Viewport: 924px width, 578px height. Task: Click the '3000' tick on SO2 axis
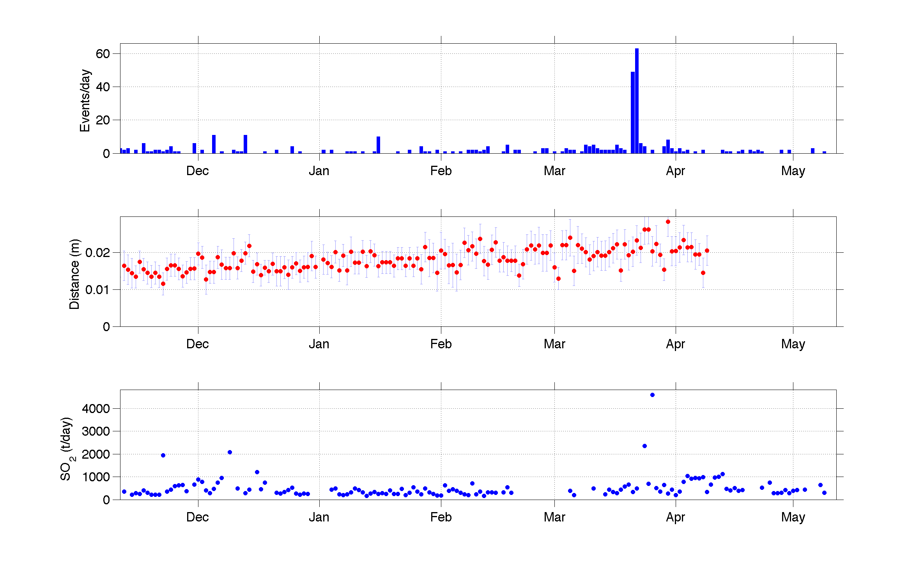tap(96, 431)
